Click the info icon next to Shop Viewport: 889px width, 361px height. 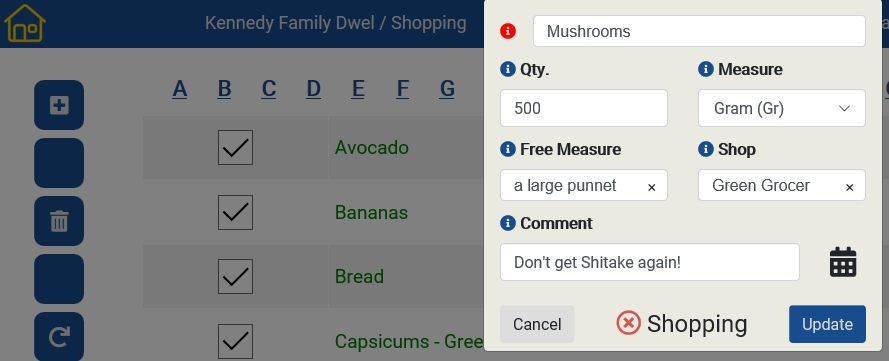point(706,149)
